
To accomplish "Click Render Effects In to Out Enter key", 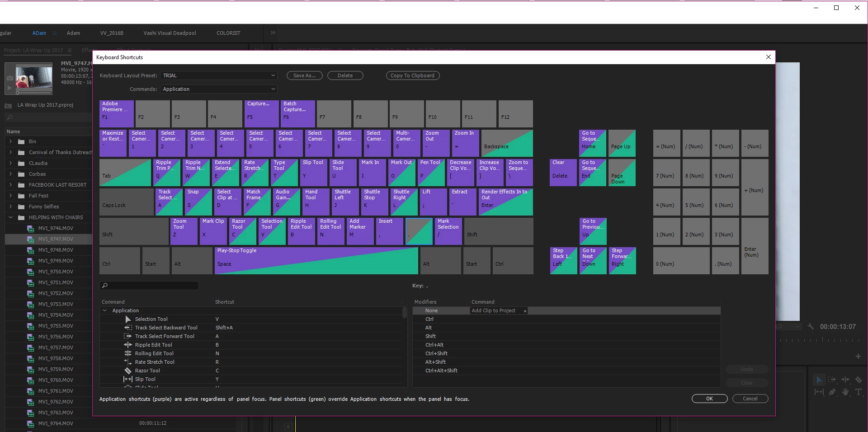I will [x=506, y=202].
